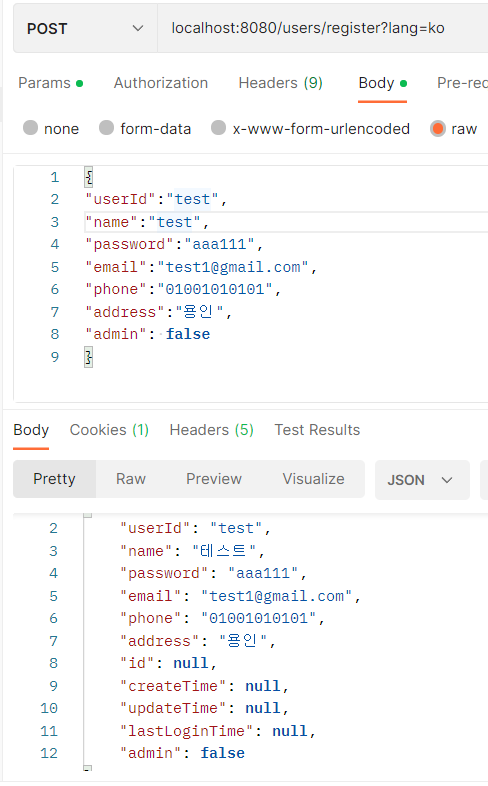488x786 pixels.
Task: Click the request email line test1@gmail.com
Action: point(201,267)
